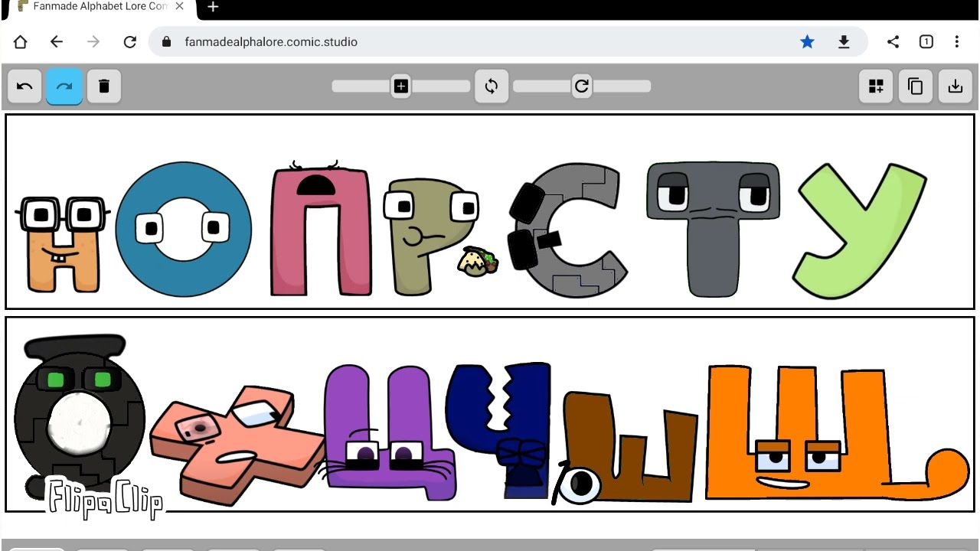The height and width of the screenshot is (551, 980).
Task: Click the browser home icon
Action: (x=20, y=42)
